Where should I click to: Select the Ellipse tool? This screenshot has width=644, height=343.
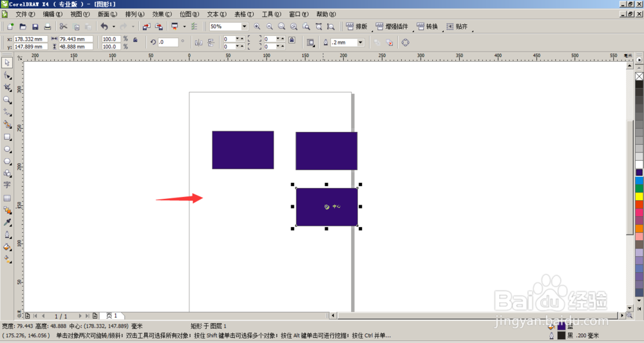(x=7, y=149)
